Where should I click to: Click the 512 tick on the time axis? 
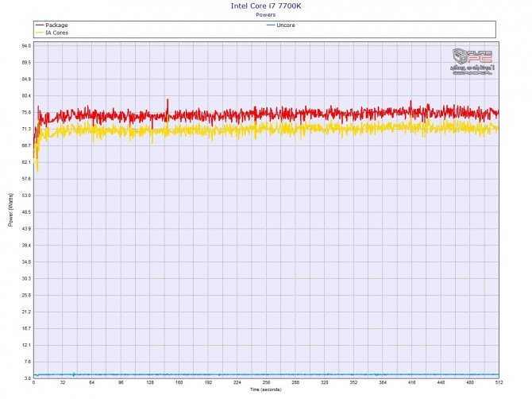point(499,382)
